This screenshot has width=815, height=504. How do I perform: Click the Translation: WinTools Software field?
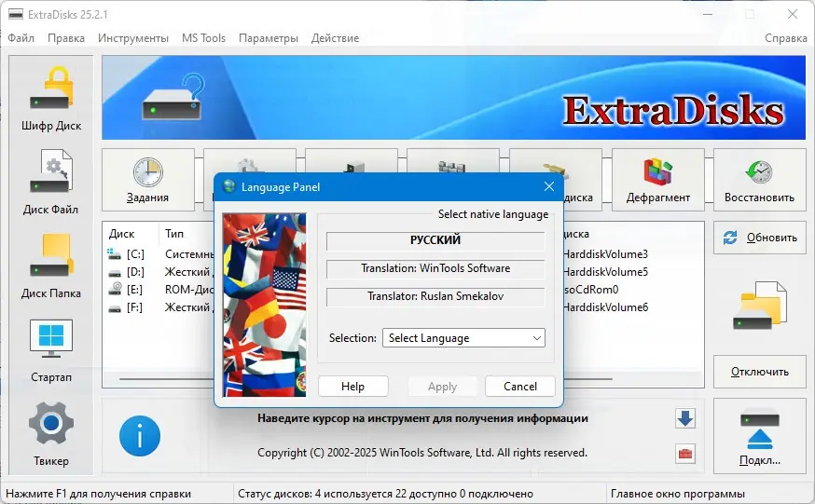pos(435,268)
